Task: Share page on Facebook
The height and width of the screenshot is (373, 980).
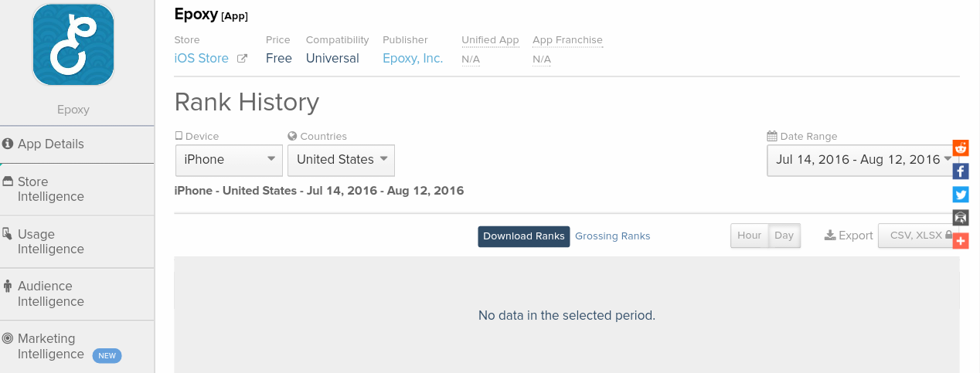Action: point(961,171)
